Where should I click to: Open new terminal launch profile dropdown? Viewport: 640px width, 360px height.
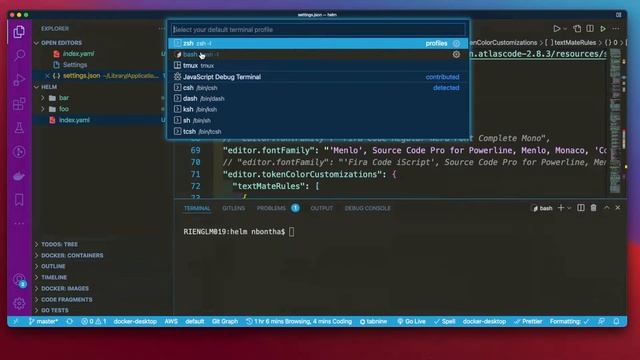point(569,208)
